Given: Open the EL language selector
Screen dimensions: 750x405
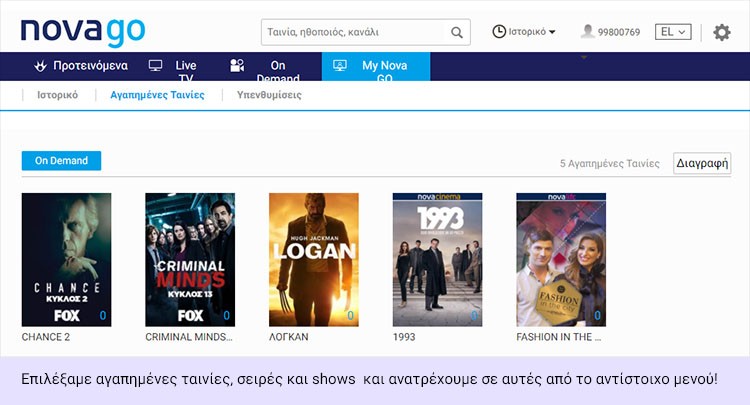Looking at the screenshot, I should click(x=673, y=32).
